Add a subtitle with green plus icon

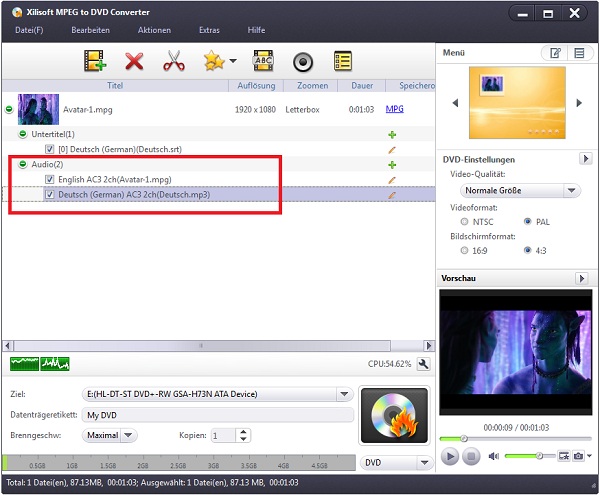pos(392,135)
